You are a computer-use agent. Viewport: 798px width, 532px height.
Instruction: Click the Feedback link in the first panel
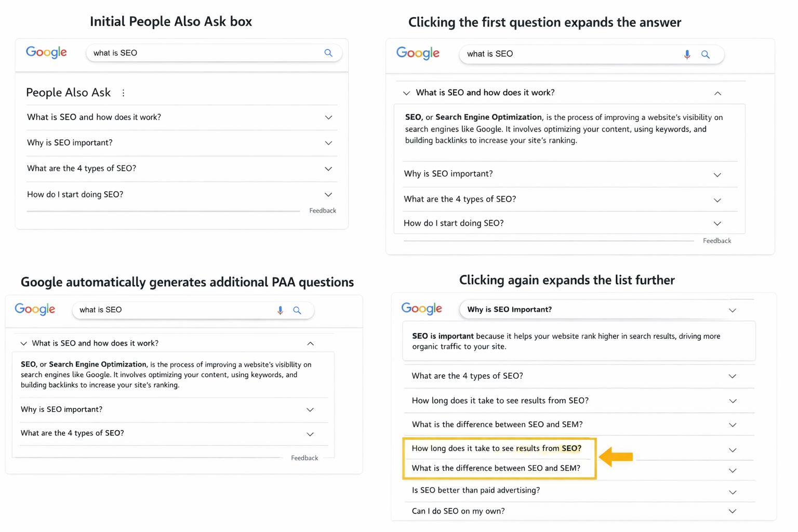[x=322, y=210]
